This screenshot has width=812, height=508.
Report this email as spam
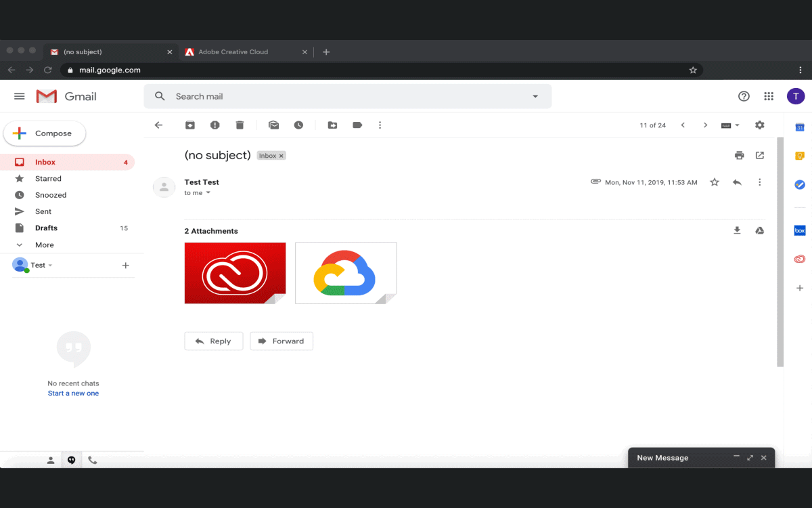215,125
